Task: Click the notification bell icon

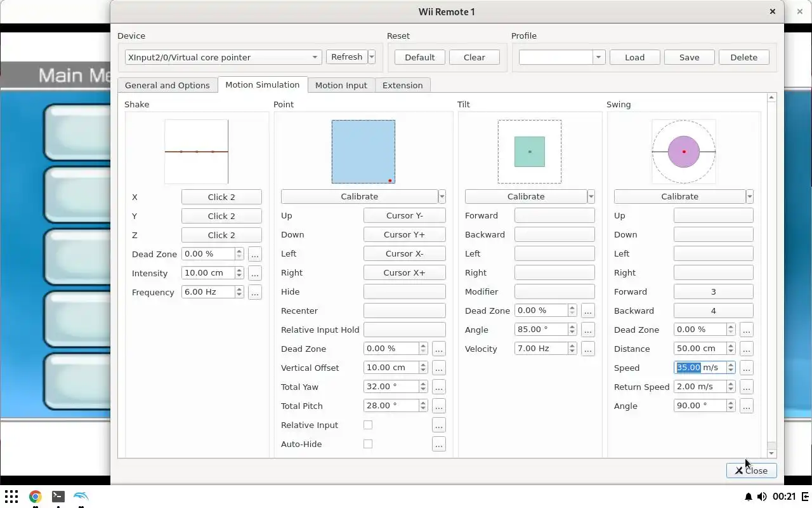Action: (748, 497)
